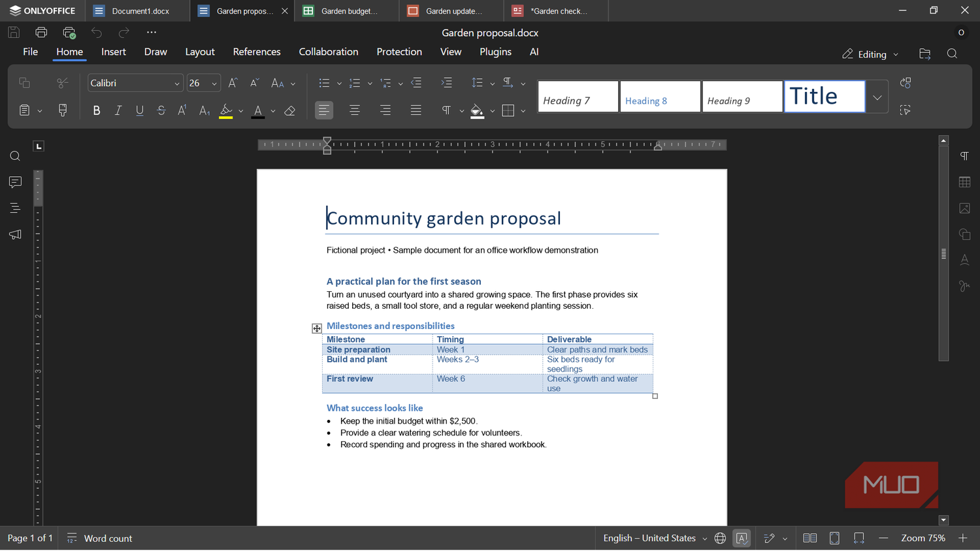
Task: Open the Find panel in left sidebar
Action: pyautogui.click(x=15, y=156)
